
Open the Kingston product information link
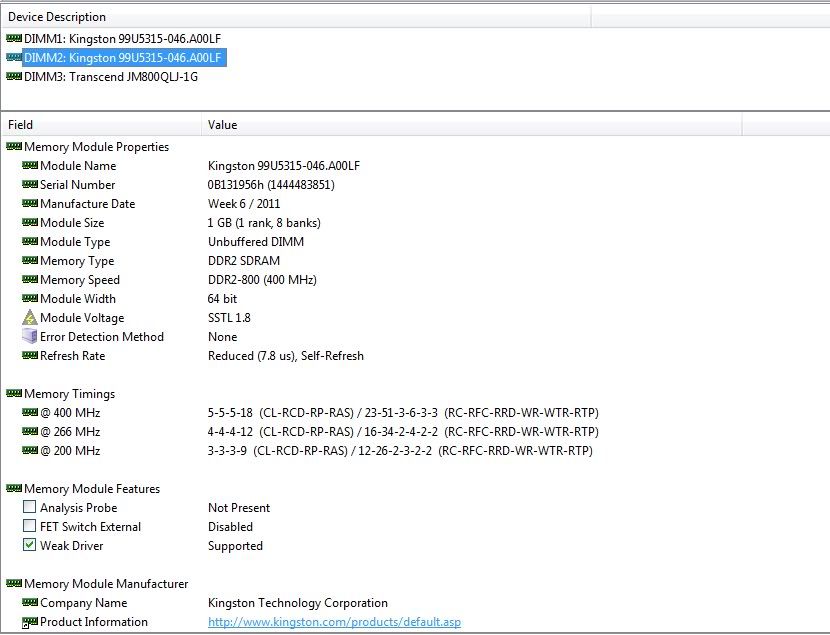(335, 622)
